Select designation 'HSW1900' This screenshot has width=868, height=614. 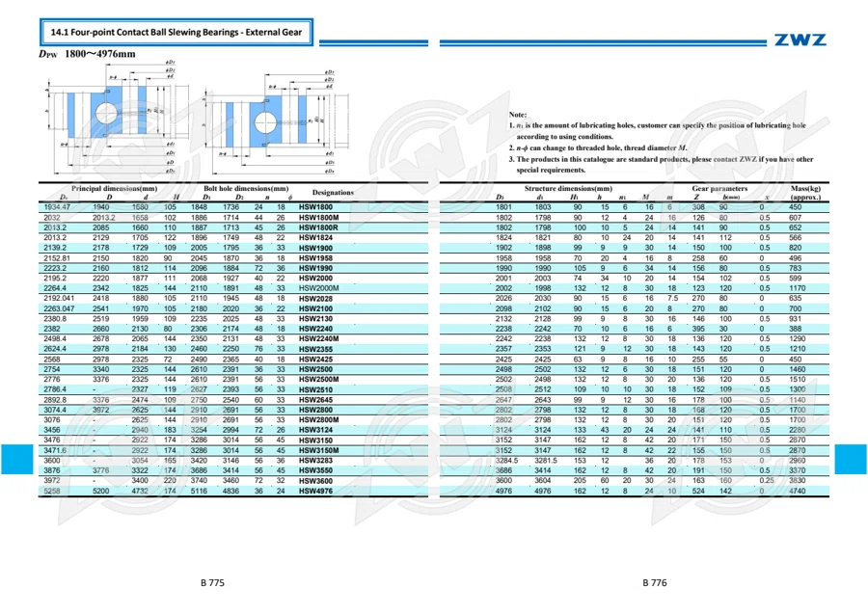[x=315, y=248]
